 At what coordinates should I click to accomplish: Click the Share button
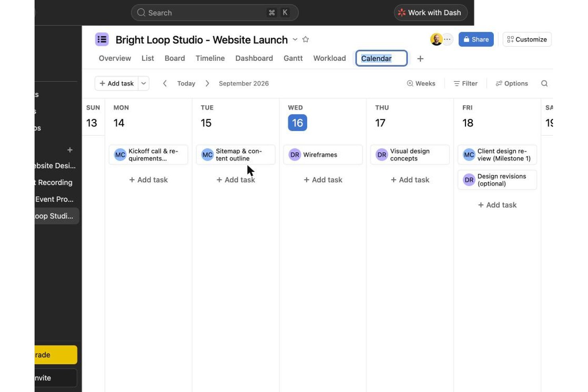476,39
